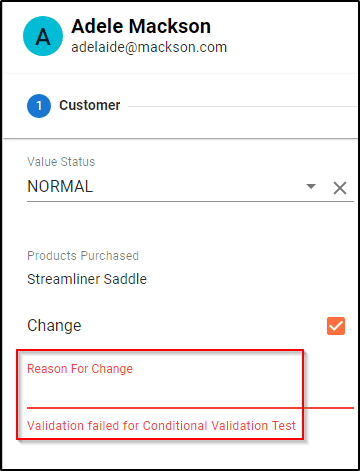Uncheck the orange Change checkbox
The width and height of the screenshot is (360, 471).
coord(336,326)
